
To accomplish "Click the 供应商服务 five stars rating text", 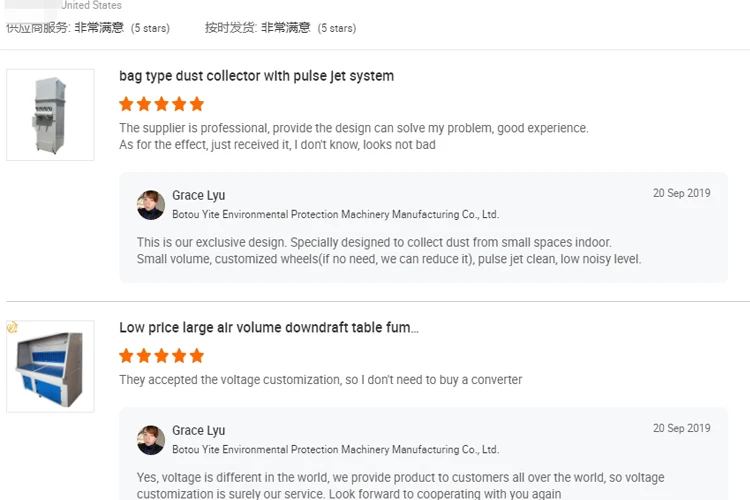I will tap(150, 28).
